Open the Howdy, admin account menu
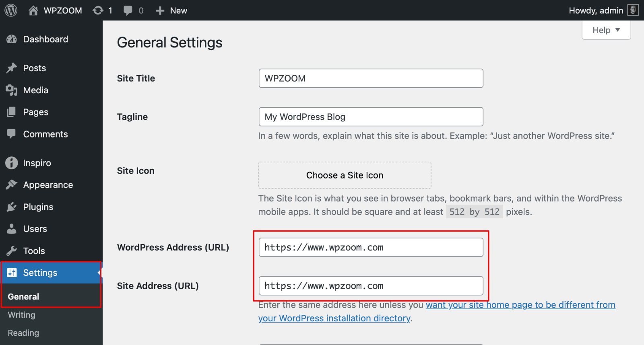The width and height of the screenshot is (644, 345). (x=596, y=10)
